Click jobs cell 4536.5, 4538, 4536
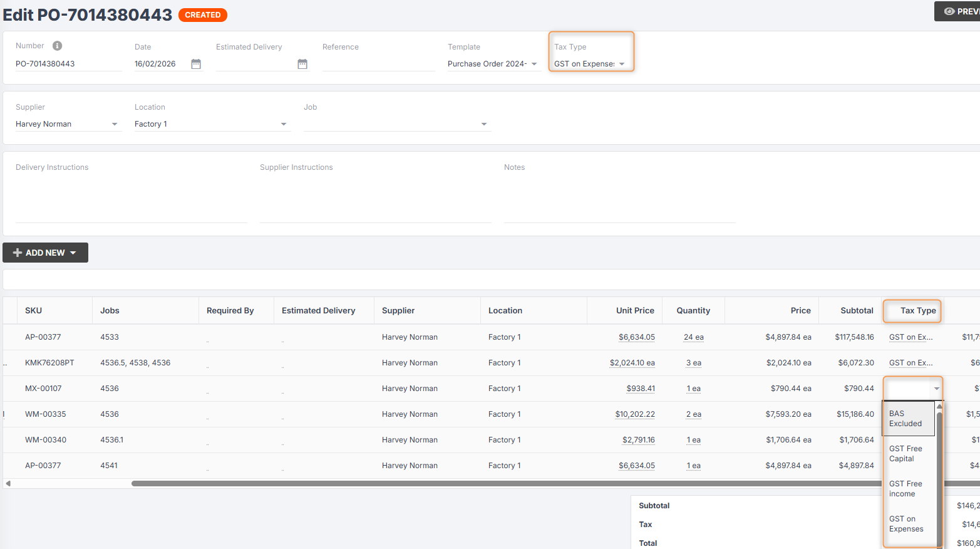980x549 pixels. pos(135,363)
